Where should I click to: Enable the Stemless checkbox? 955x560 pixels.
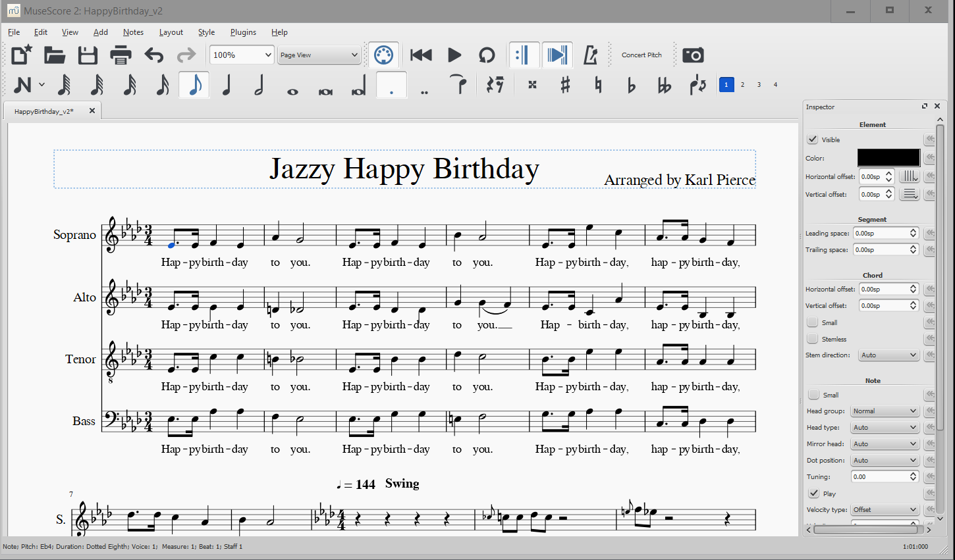tap(813, 339)
